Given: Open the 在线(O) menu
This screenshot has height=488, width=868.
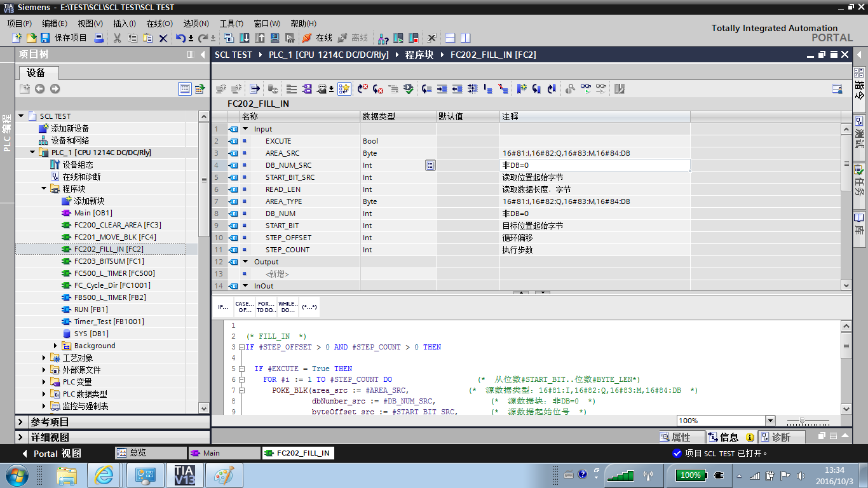Looking at the screenshot, I should tap(159, 23).
